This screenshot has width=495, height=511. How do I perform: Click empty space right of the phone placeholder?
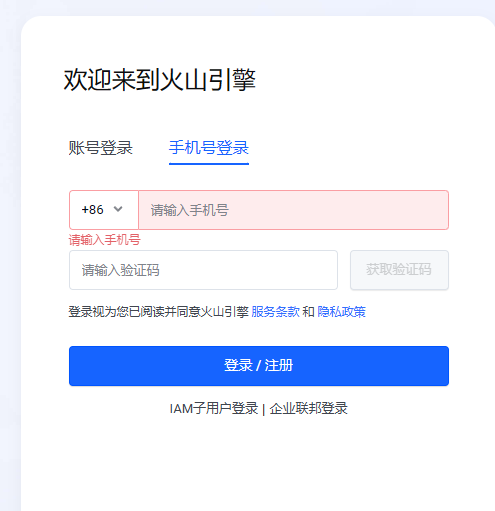point(338,210)
